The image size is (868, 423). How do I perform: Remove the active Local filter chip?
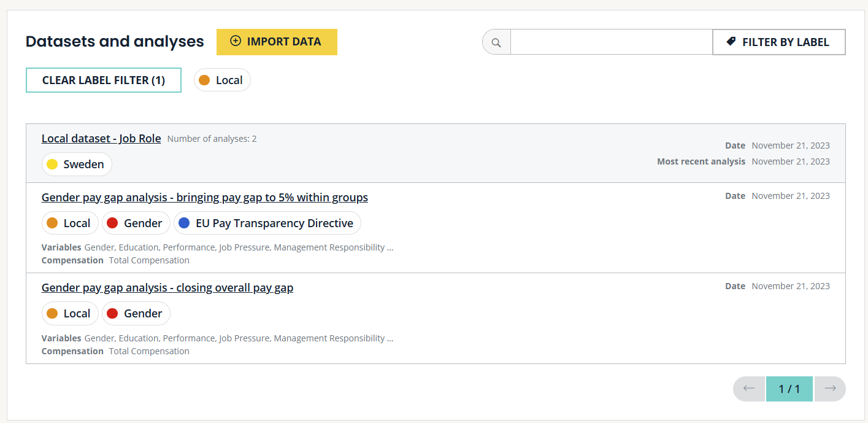click(x=222, y=80)
